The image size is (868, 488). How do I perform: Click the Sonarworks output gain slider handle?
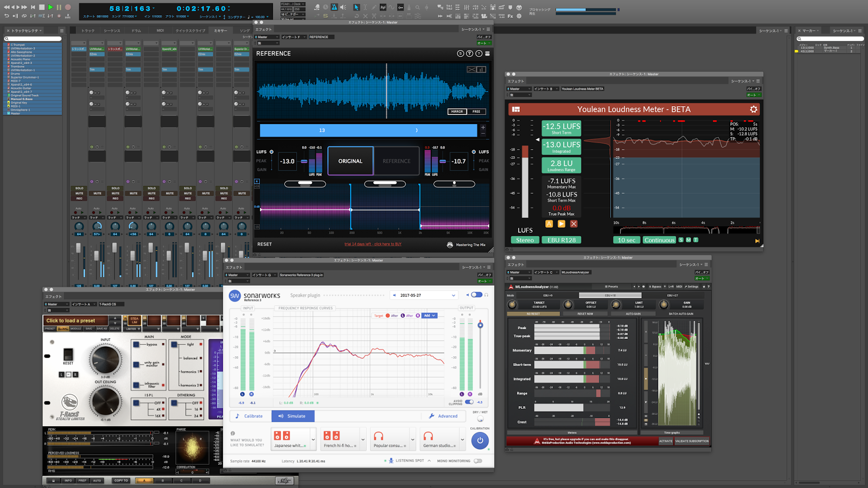pyautogui.click(x=480, y=325)
